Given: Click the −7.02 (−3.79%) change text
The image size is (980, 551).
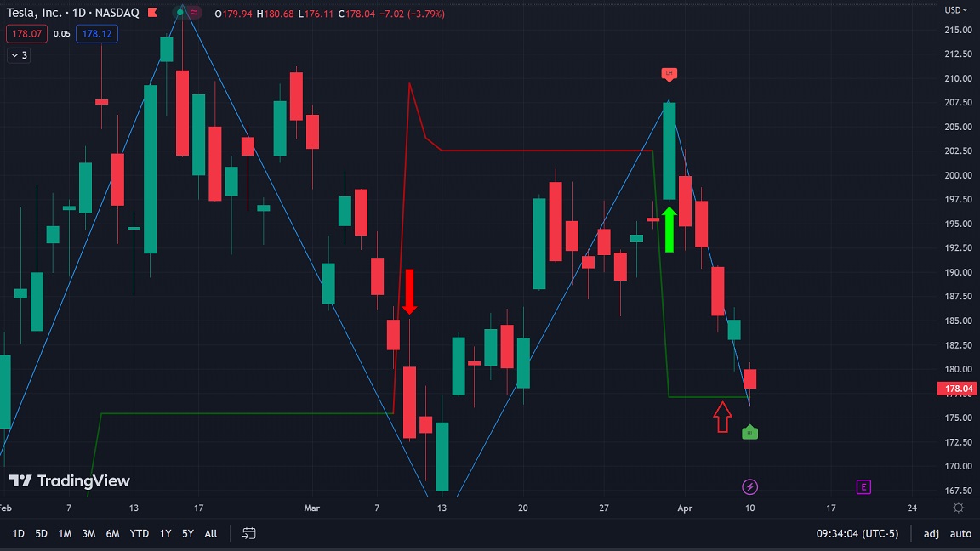Looking at the screenshot, I should (x=412, y=14).
